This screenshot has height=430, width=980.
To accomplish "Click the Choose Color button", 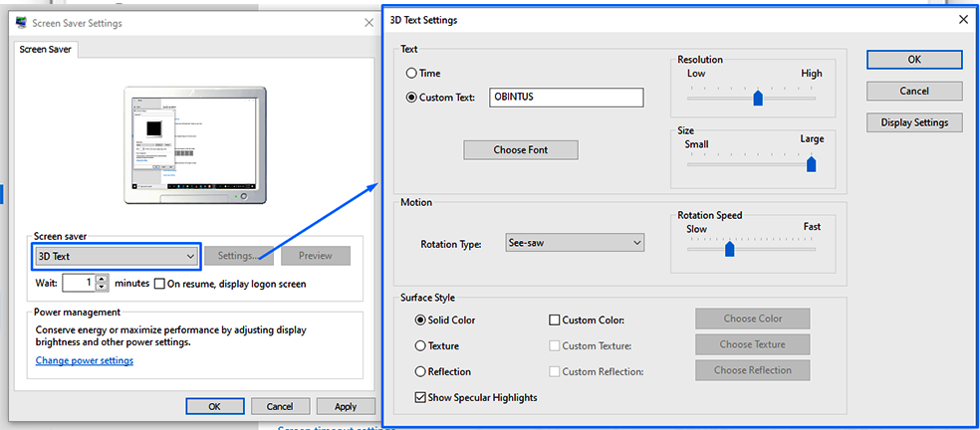I will 753,319.
